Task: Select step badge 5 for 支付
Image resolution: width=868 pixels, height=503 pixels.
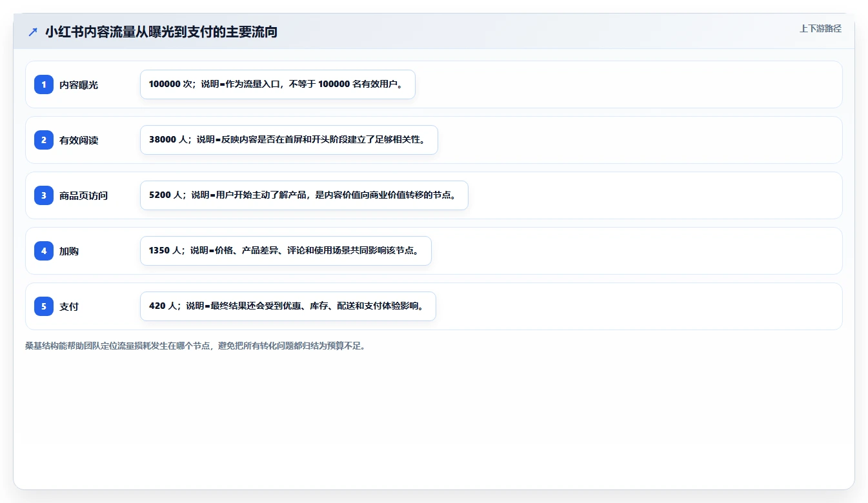Action: pyautogui.click(x=44, y=306)
